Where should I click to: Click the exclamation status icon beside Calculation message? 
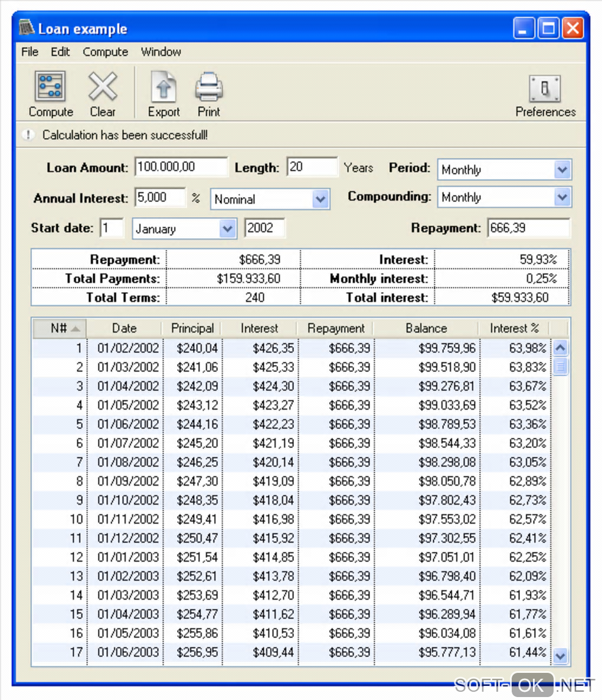click(x=28, y=135)
